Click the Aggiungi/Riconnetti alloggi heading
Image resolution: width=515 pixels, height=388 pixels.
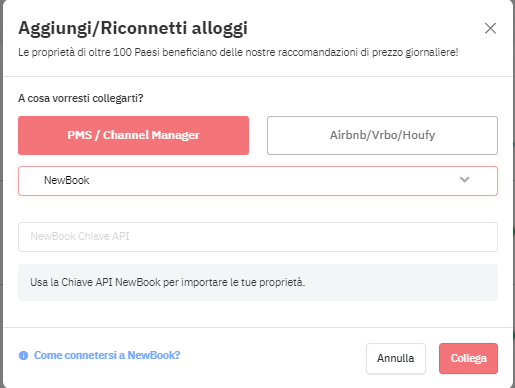133,28
